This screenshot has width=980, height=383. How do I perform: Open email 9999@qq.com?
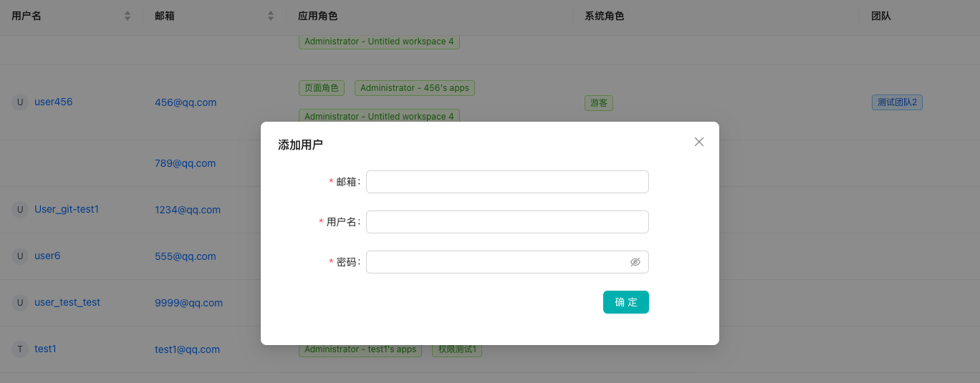[x=188, y=303]
